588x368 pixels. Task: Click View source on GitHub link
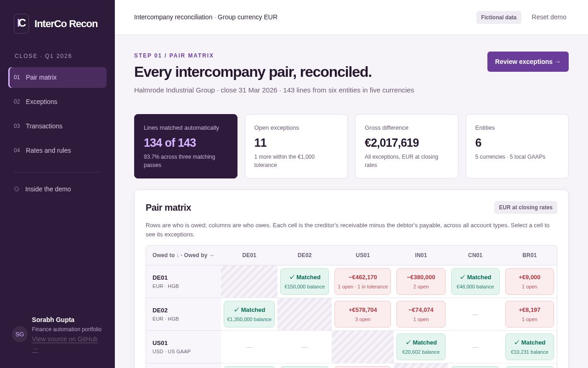pos(64,344)
